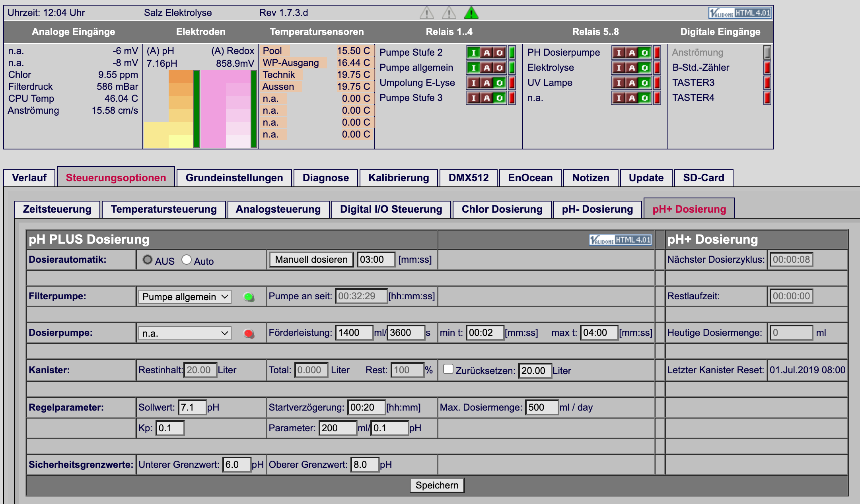Open the Verlauf tab
Viewport: 860px width, 504px height.
29,178
